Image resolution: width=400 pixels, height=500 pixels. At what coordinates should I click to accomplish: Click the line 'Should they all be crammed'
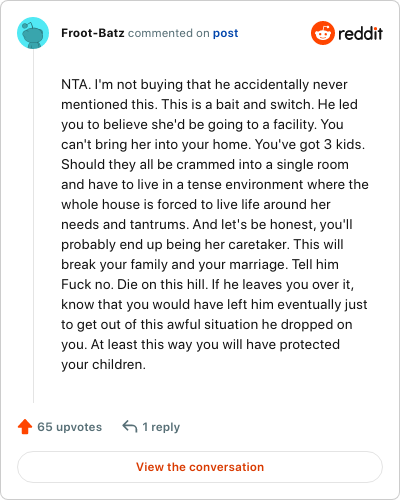click(x=205, y=164)
